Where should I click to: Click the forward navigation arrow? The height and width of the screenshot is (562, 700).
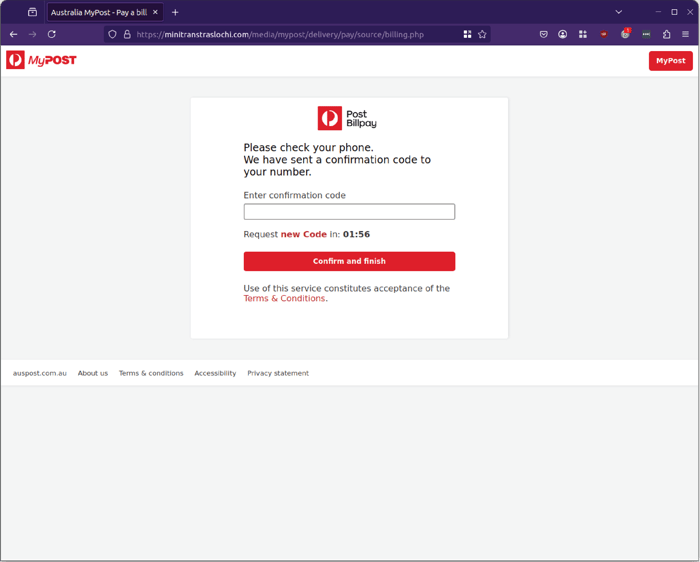33,34
